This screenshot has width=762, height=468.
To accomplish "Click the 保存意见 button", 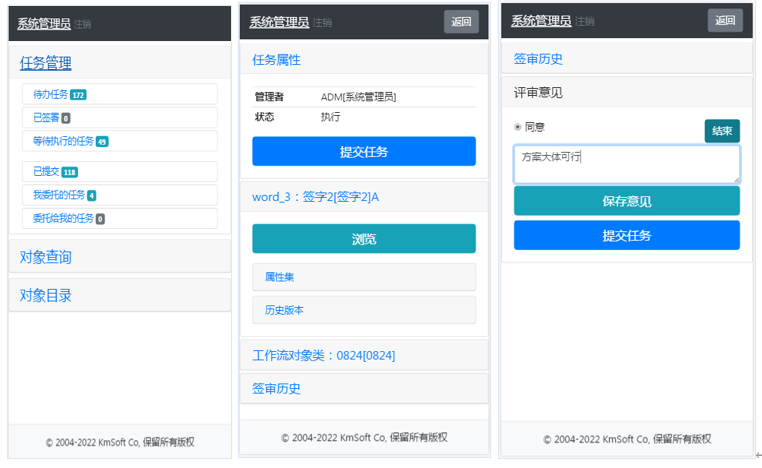I will (x=626, y=201).
